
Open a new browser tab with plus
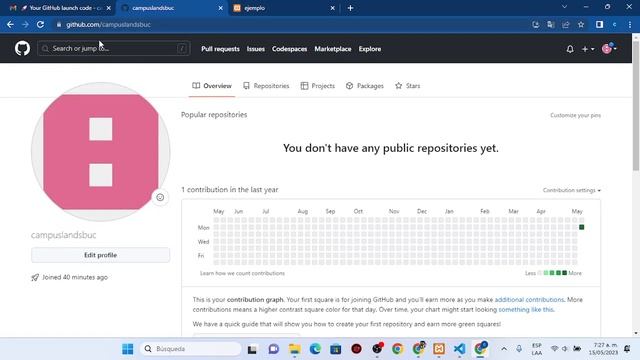[350, 8]
